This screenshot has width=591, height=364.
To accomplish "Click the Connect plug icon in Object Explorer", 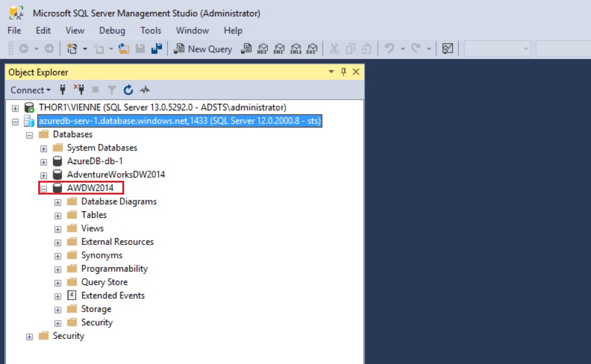I will click(x=63, y=90).
